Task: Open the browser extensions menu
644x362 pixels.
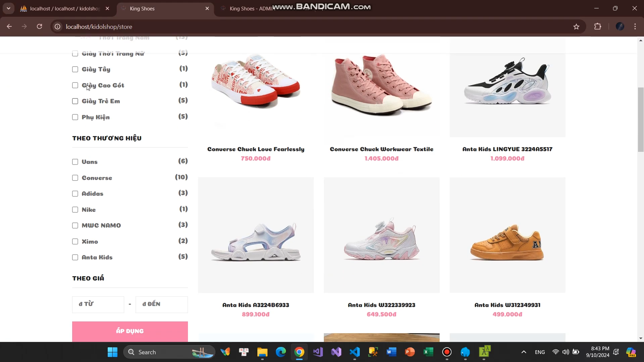Action: point(598,26)
